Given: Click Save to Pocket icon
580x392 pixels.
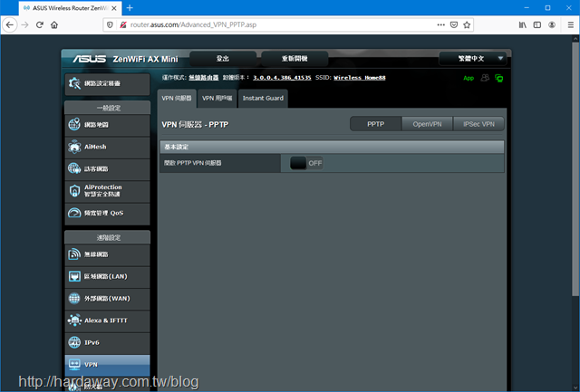Looking at the screenshot, I should [x=454, y=24].
